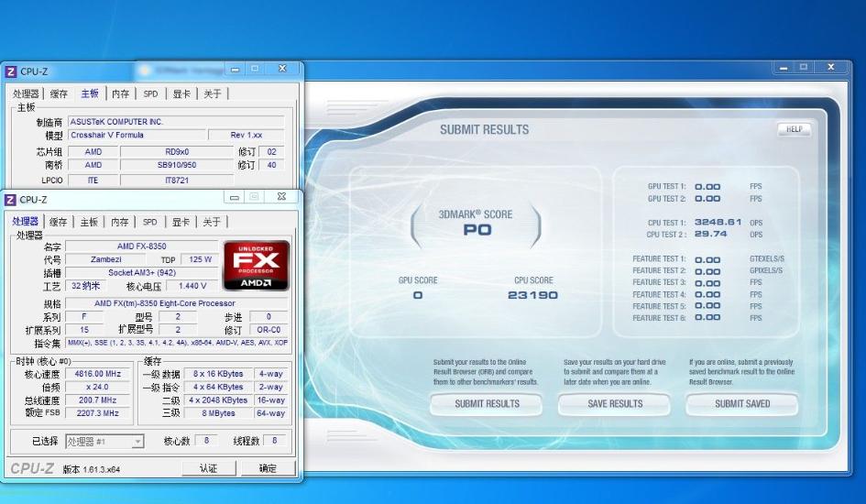
Task: Select 内存 tab in back CPU-Z window
Action: pos(120,93)
